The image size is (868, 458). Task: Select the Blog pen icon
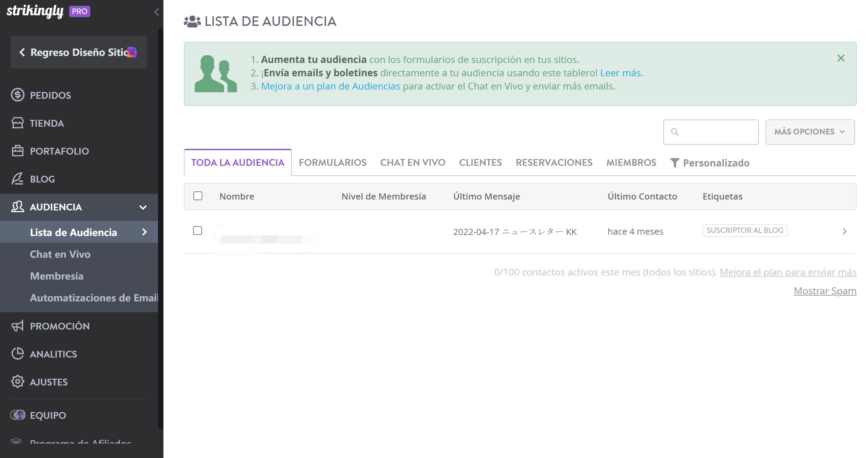click(18, 179)
